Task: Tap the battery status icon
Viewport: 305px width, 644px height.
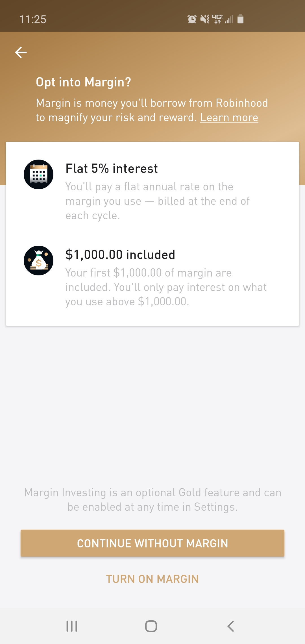Action: click(241, 19)
